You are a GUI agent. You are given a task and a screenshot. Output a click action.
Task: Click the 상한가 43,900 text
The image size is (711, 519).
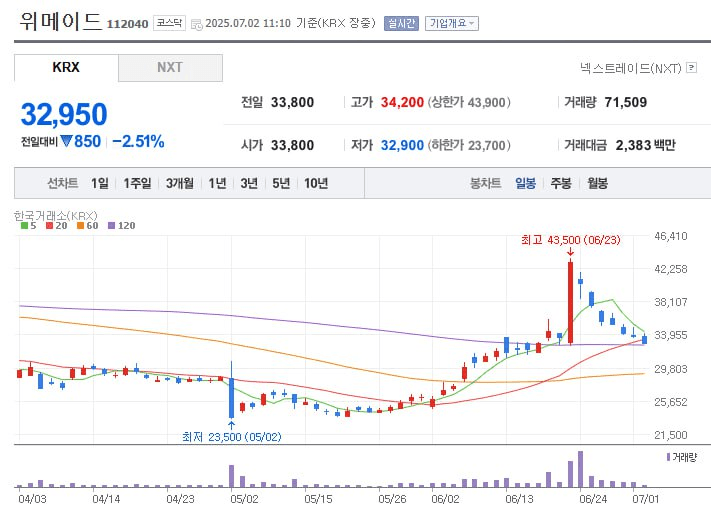(x=469, y=102)
